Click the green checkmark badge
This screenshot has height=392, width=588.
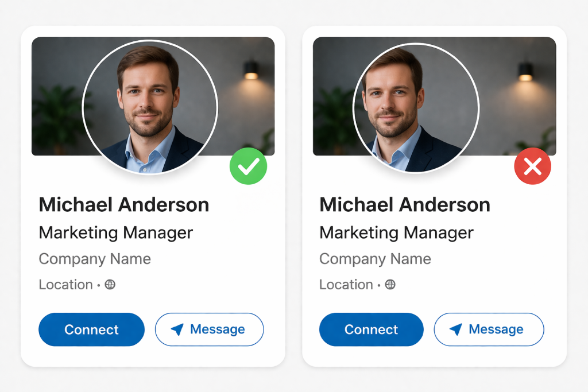(248, 166)
